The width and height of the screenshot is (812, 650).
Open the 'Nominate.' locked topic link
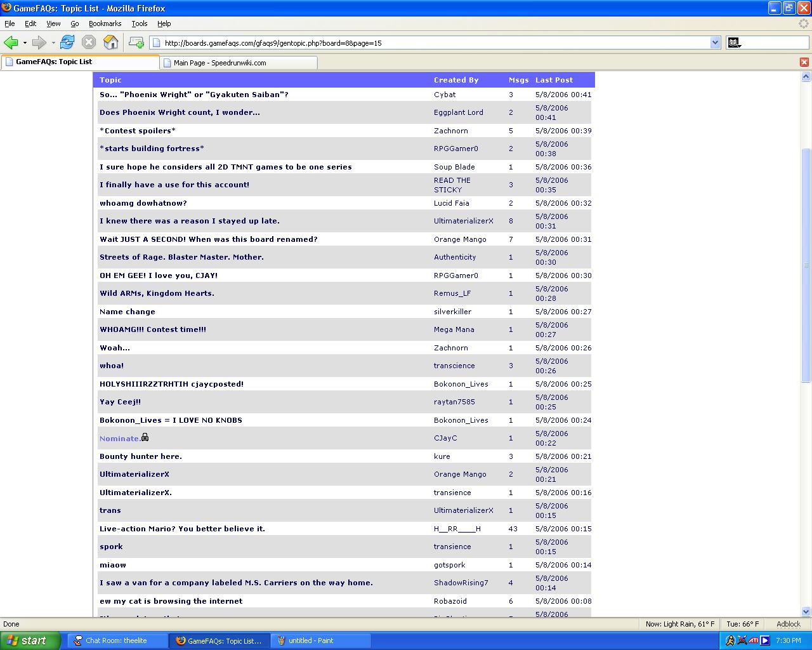click(119, 439)
